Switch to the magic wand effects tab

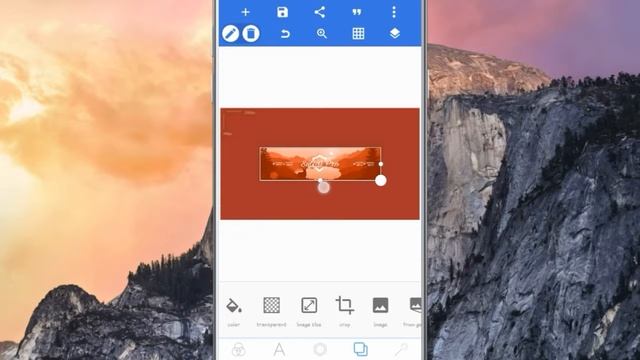coord(401,350)
